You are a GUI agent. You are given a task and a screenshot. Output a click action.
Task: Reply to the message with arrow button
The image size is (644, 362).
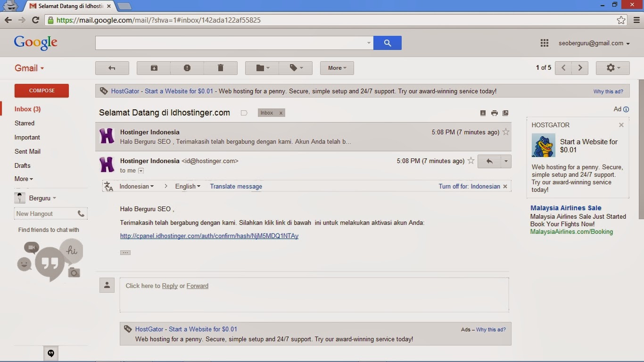pyautogui.click(x=489, y=161)
